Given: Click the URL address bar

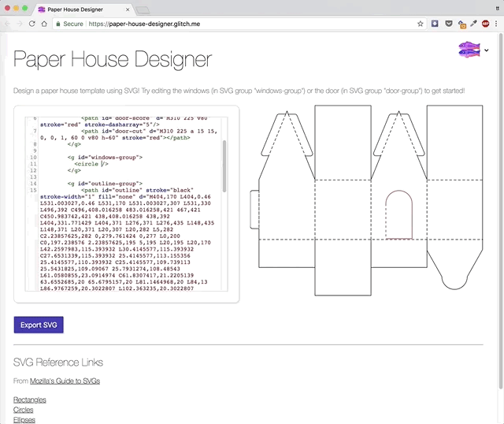Looking at the screenshot, I should (238, 24).
